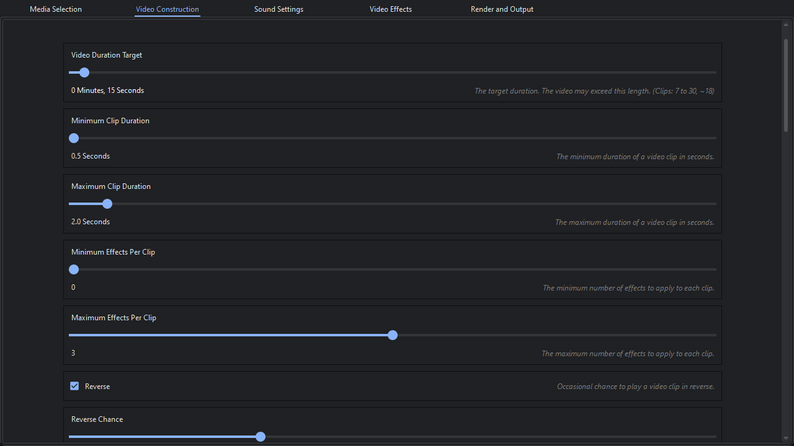Screen dimensions: 794x446
Task: Open the Media Selection tab
Action: (56, 10)
